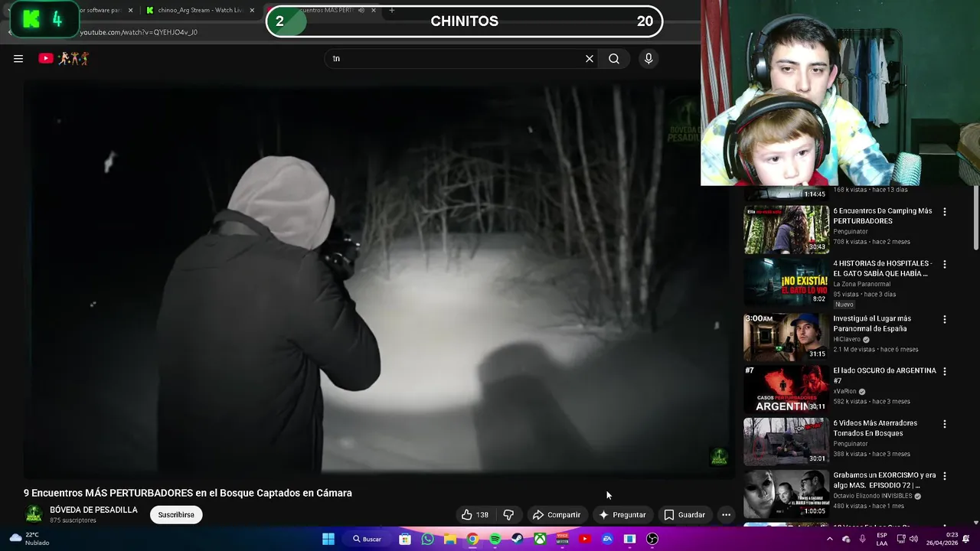This screenshot has width=980, height=551.
Task: Open WhatsApp from the taskbar
Action: [427, 539]
